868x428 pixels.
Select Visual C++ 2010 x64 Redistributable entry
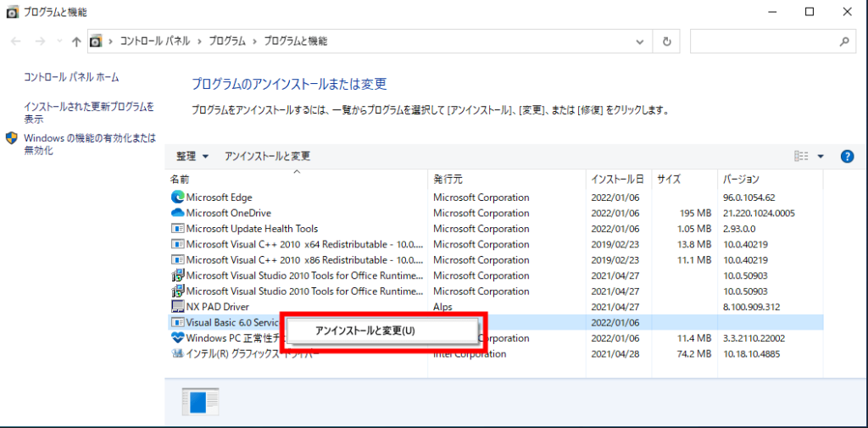click(x=305, y=243)
